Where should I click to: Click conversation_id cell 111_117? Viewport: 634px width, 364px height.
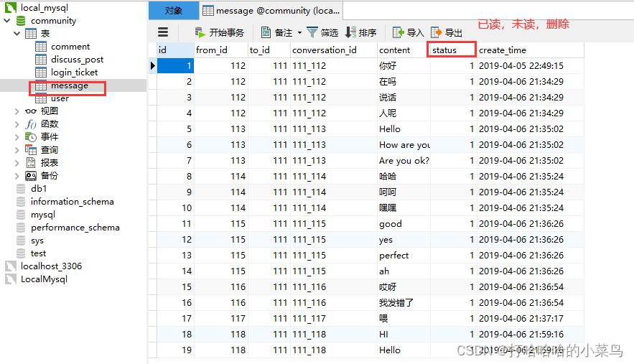pyautogui.click(x=334, y=318)
